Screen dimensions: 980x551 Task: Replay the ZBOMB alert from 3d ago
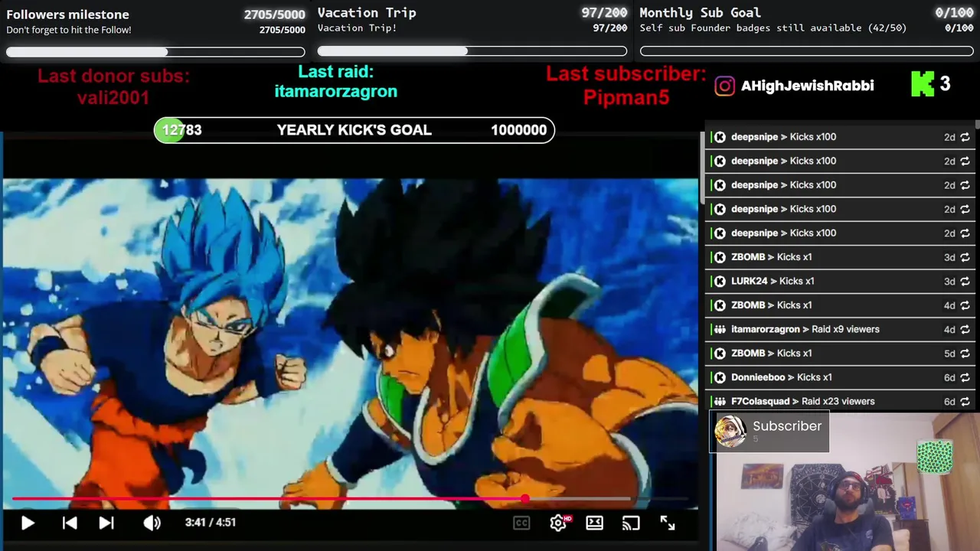click(x=965, y=257)
